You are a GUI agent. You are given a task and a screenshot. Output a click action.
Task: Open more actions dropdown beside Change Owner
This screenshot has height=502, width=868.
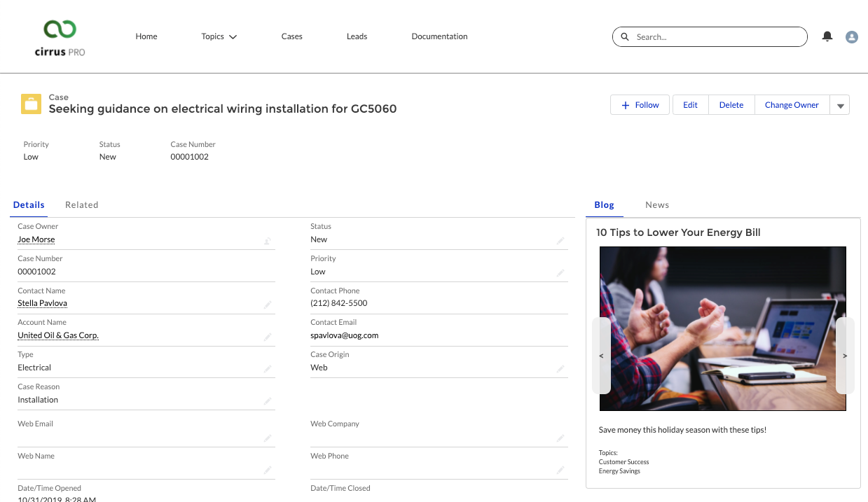click(x=840, y=105)
